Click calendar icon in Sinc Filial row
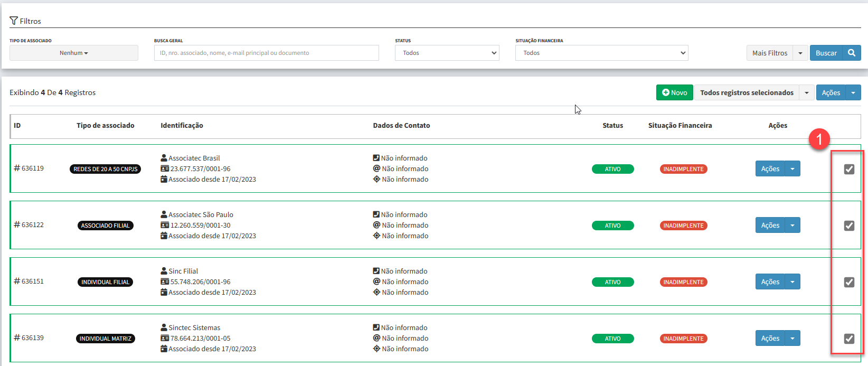Image resolution: width=868 pixels, height=366 pixels. pyautogui.click(x=164, y=293)
